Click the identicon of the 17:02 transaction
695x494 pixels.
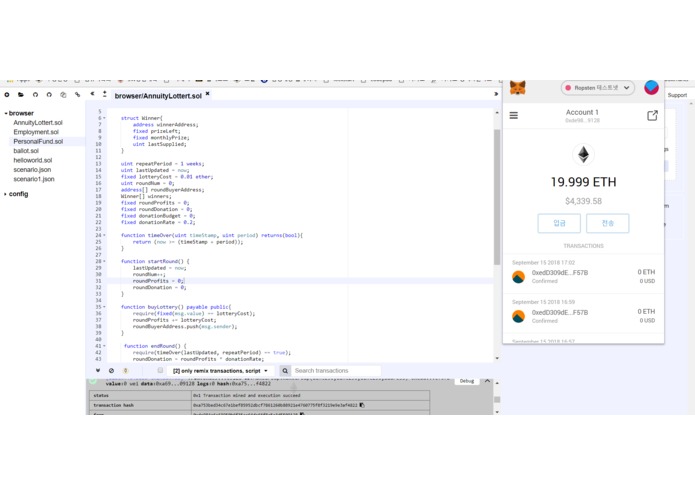[518, 277]
